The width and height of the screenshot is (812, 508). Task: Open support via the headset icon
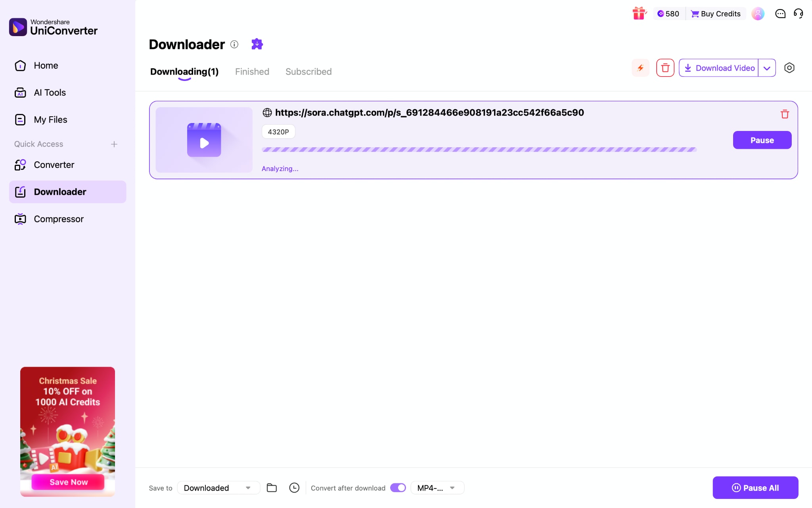click(x=799, y=13)
